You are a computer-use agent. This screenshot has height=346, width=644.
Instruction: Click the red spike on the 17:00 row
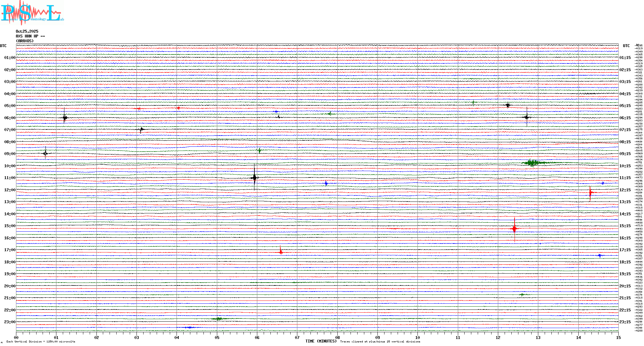click(x=281, y=252)
